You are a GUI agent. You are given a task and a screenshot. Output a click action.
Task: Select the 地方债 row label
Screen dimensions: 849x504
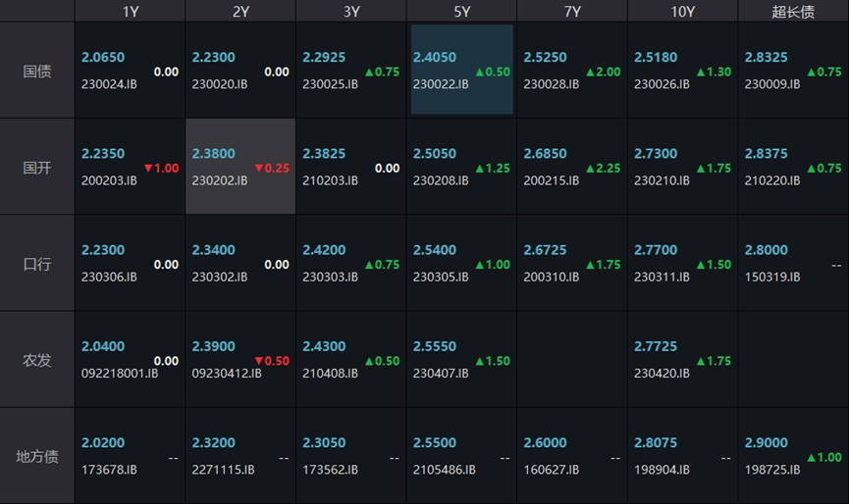pyautogui.click(x=37, y=456)
